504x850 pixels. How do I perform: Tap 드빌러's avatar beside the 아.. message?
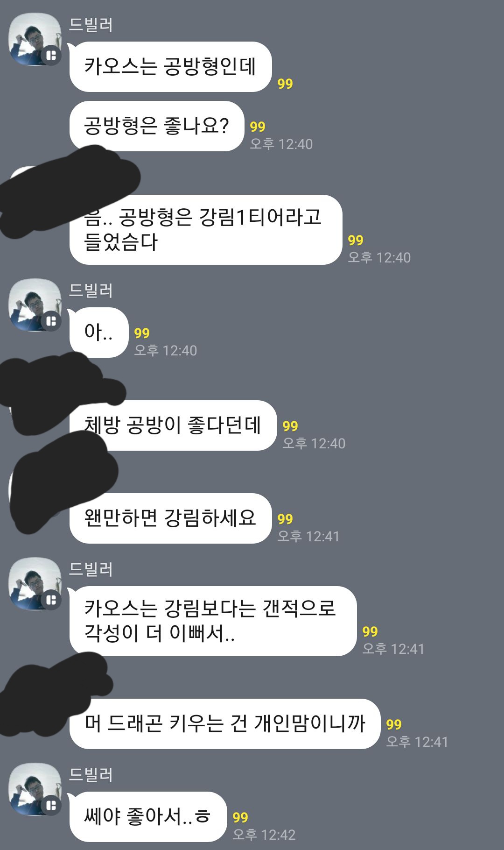35,305
